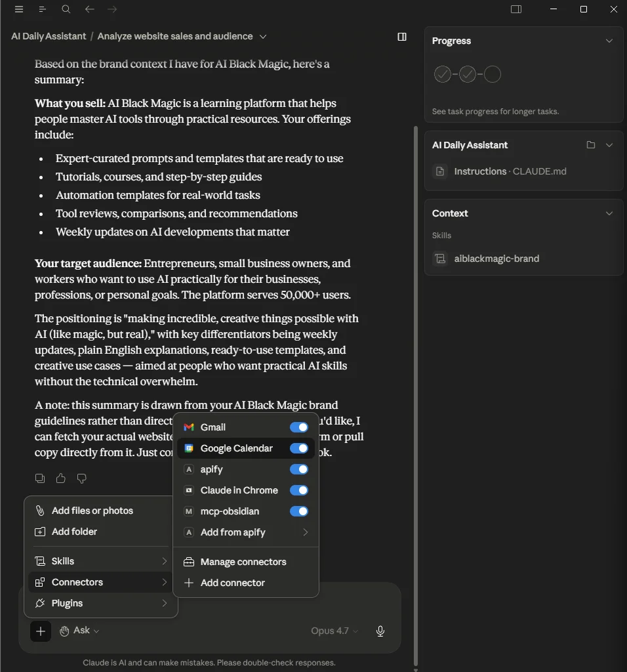Screen dimensions: 627x672
Task: Start voice input with microphone icon
Action: pyautogui.click(x=380, y=631)
